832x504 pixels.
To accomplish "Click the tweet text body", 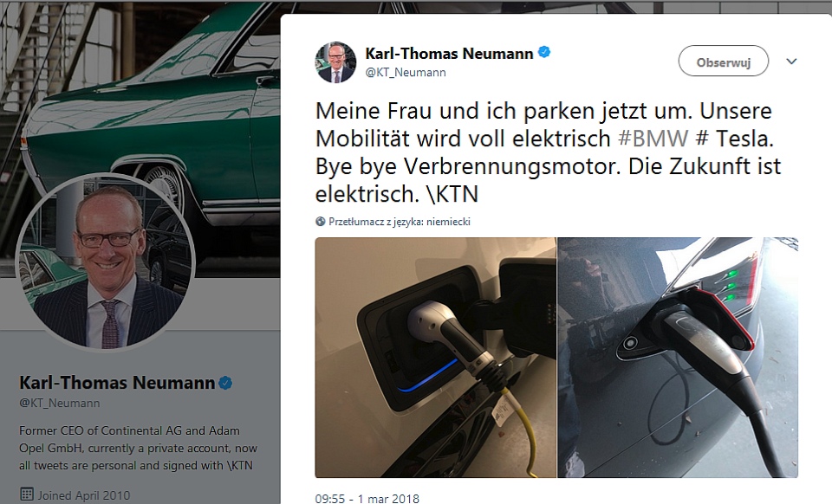I will (548, 152).
